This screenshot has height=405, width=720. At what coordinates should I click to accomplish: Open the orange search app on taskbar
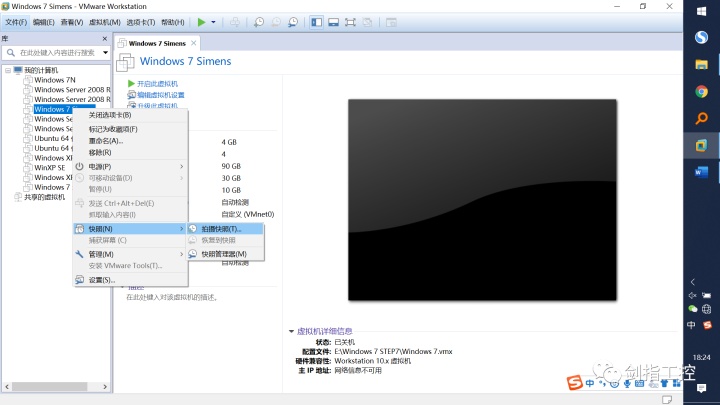click(701, 118)
